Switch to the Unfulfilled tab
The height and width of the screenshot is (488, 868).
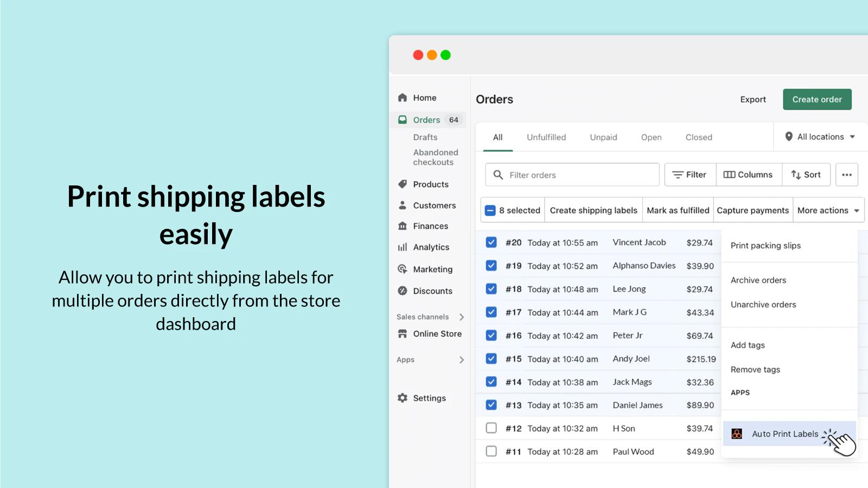(x=546, y=137)
